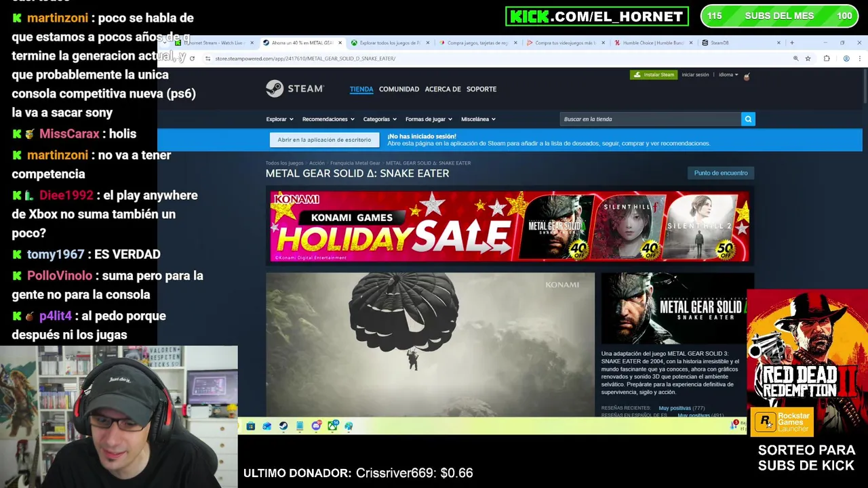
Task: Click the browser address bar URL
Action: coord(305,58)
